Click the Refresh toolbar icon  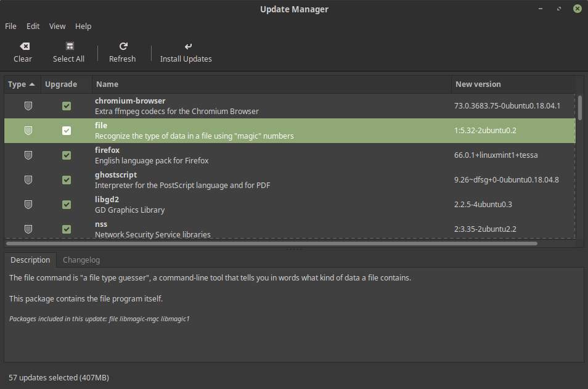pyautogui.click(x=123, y=46)
